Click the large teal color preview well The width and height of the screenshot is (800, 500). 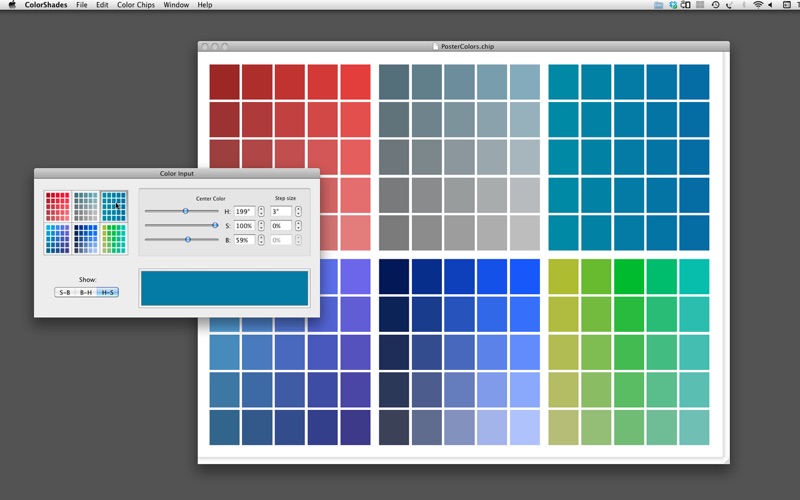[x=224, y=287]
